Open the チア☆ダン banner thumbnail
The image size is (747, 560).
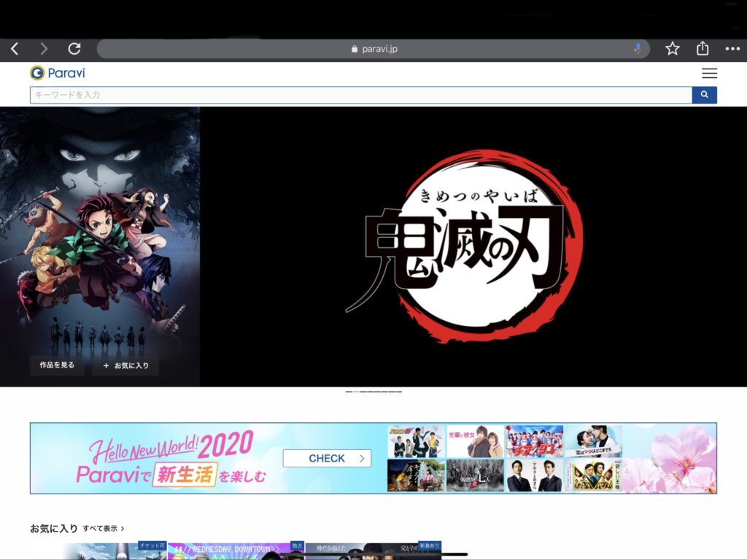click(x=534, y=442)
